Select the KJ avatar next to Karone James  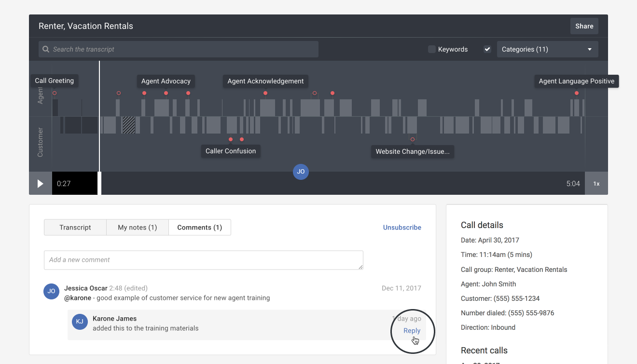[80, 322]
